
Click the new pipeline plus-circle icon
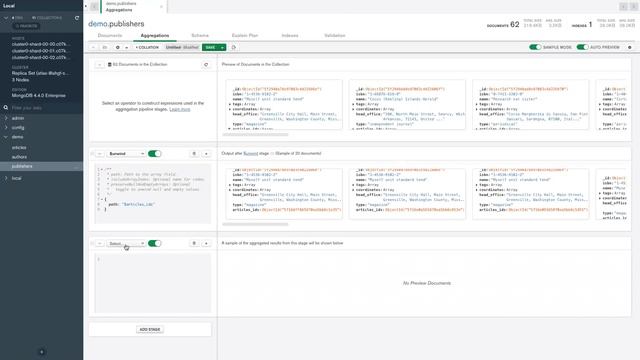point(118,47)
